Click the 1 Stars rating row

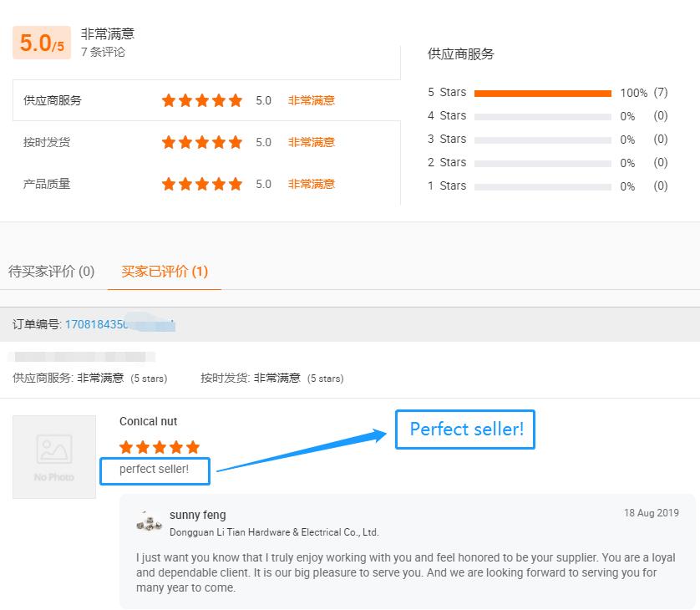(548, 186)
